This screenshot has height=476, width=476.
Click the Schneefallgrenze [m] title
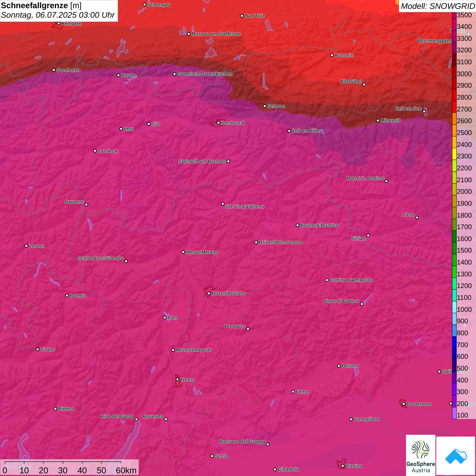[41, 5]
